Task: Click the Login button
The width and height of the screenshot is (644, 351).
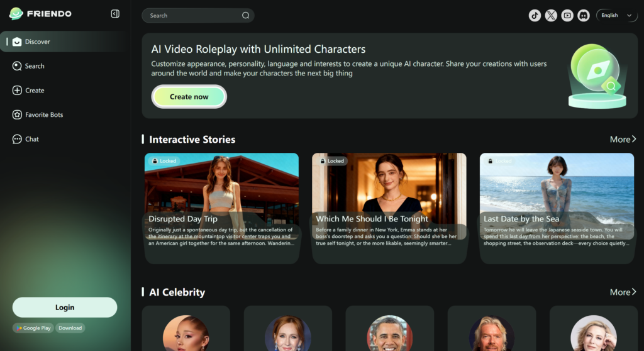Action: 65,308
